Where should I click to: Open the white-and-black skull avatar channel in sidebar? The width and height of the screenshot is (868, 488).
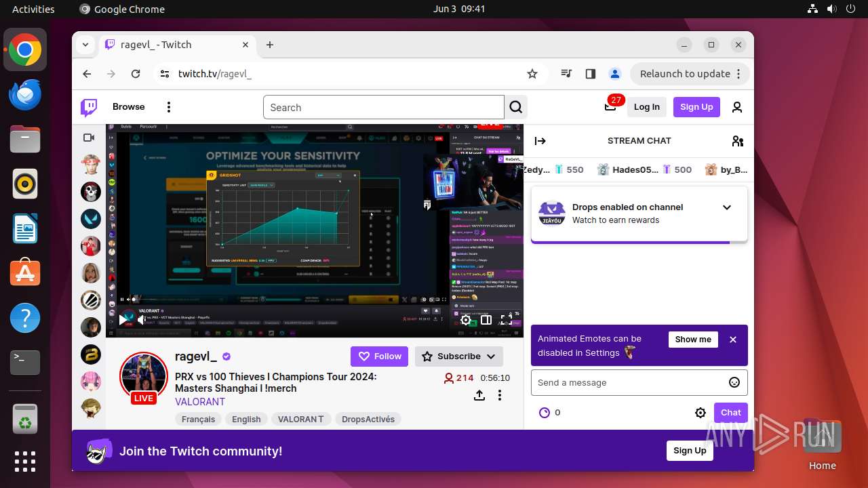[91, 192]
